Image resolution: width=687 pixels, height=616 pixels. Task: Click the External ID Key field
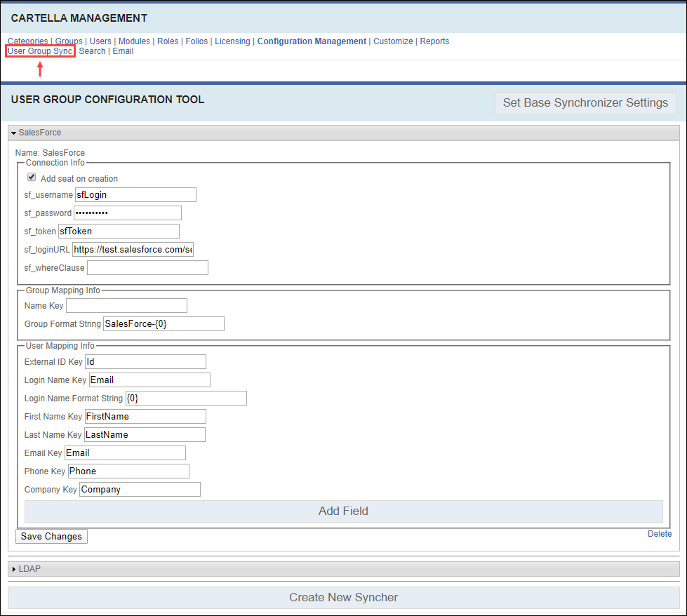click(145, 362)
